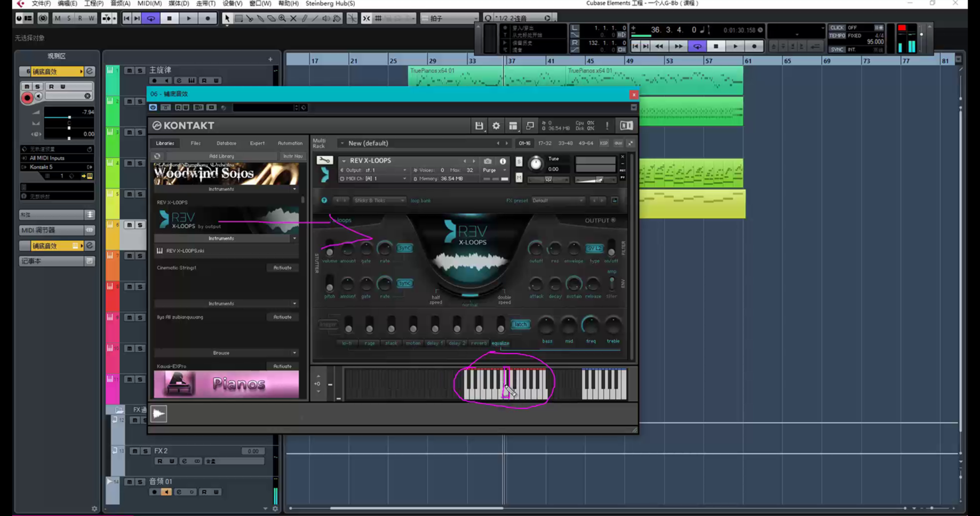Open the FX preset Default dropdown
Screen dimensions: 980x516
click(x=557, y=201)
